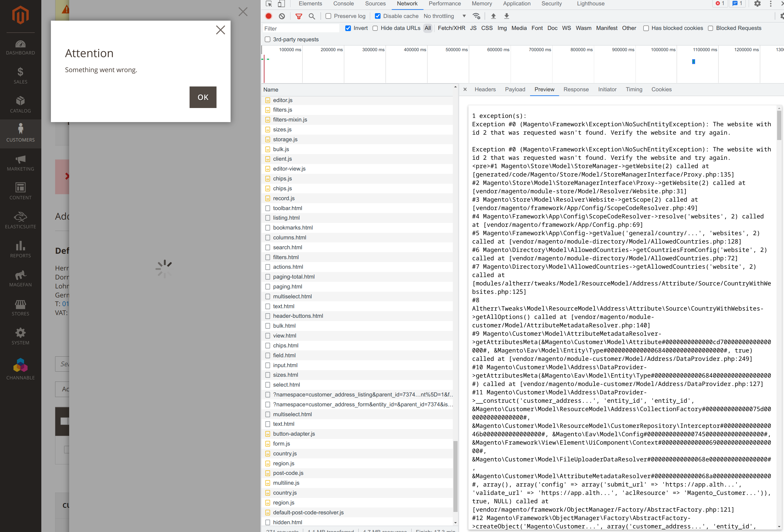Check the 3rd-party requests checkbox

[x=267, y=39]
